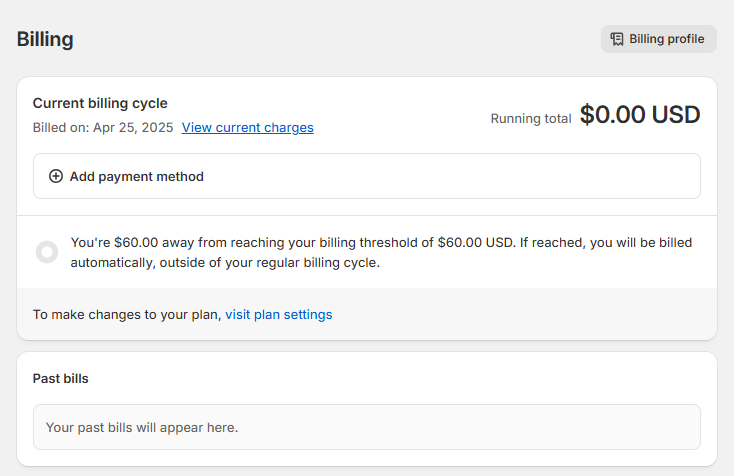Click the Billed on Apr 25, 2025 date
Image resolution: width=734 pixels, height=476 pixels.
coord(103,128)
